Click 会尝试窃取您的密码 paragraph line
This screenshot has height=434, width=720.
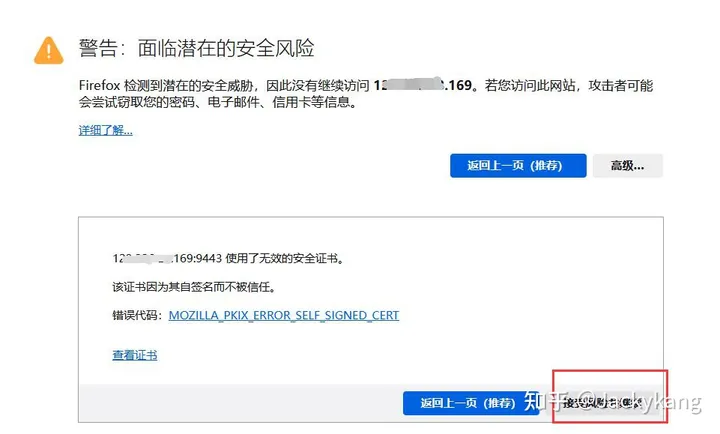[x=218, y=102]
